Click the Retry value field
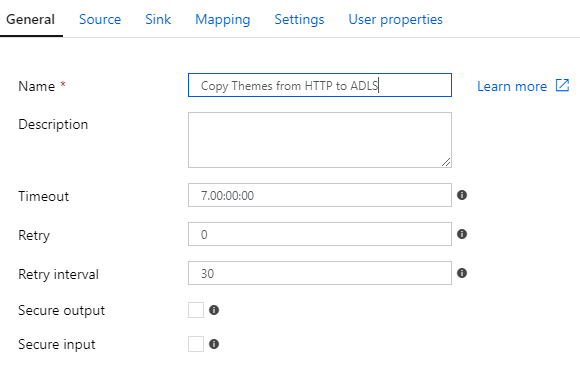This screenshot has height=365, width=580. click(320, 234)
